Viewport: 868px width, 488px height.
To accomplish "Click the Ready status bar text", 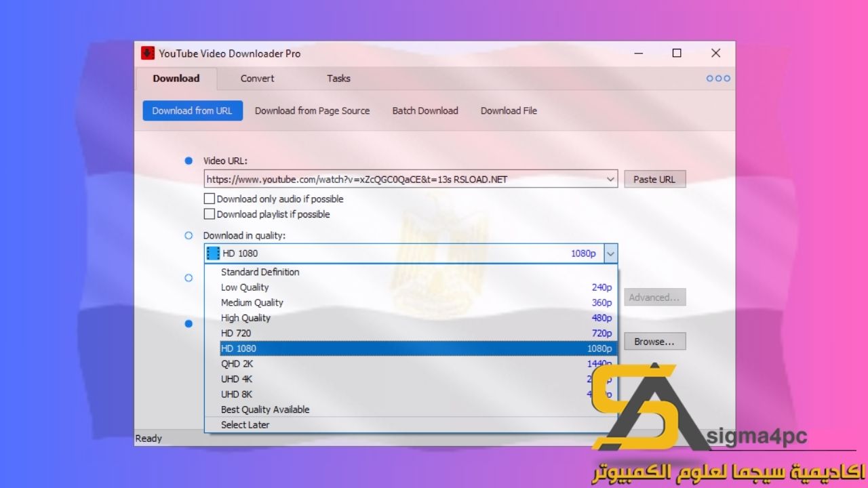I will click(x=149, y=439).
